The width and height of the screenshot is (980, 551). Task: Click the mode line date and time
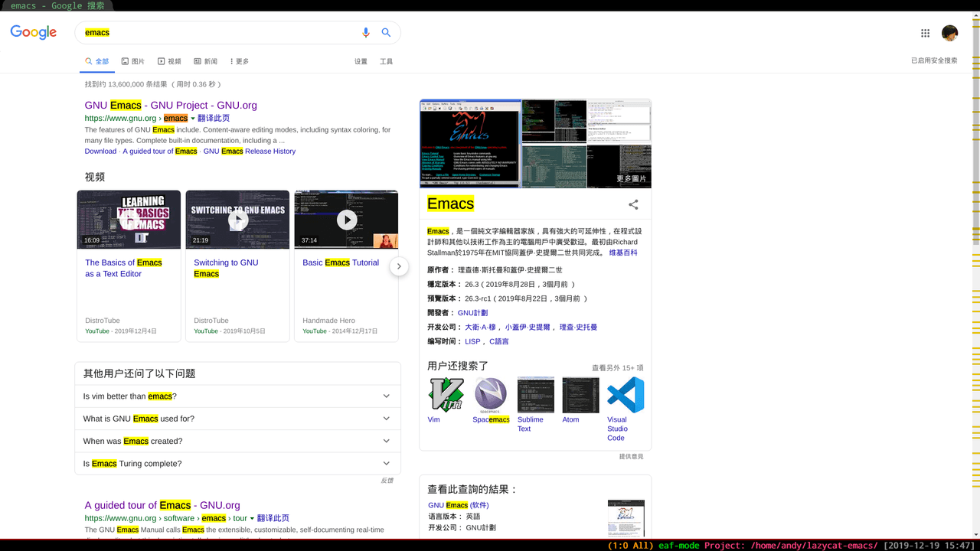(929, 546)
